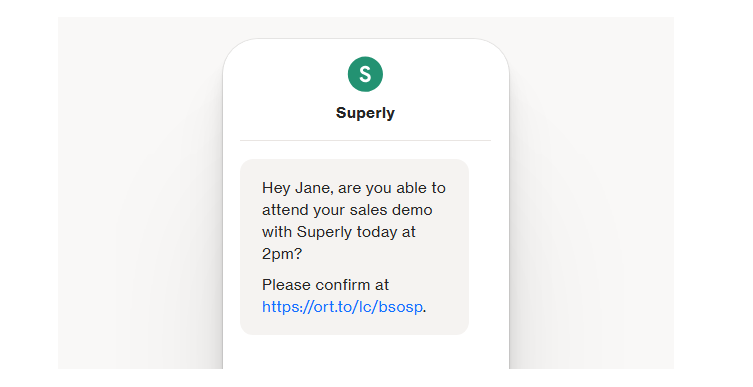This screenshot has height=387, width=753.
Task: Click the "2pm?" time text
Action: 282,254
